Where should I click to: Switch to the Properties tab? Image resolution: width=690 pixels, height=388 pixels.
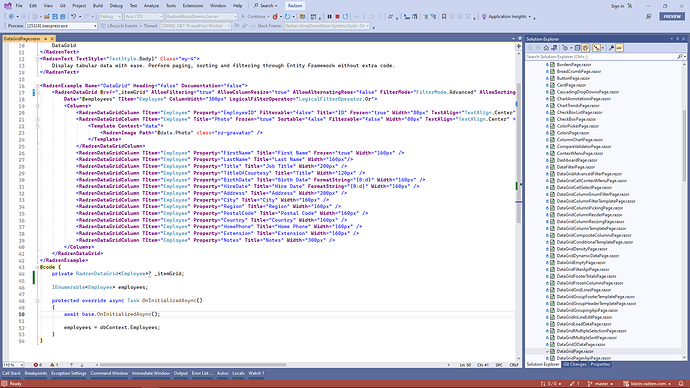point(600,365)
